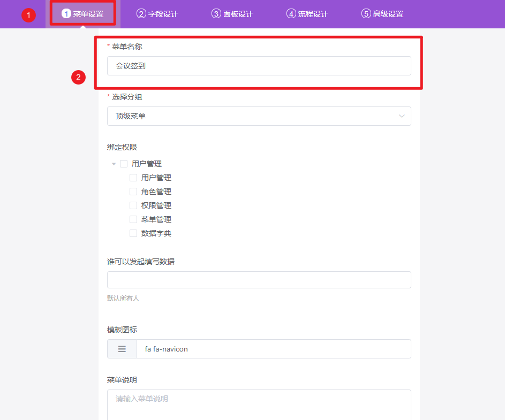This screenshot has height=420, width=505.
Task: Click the 角色管理 tree label
Action: coord(156,192)
